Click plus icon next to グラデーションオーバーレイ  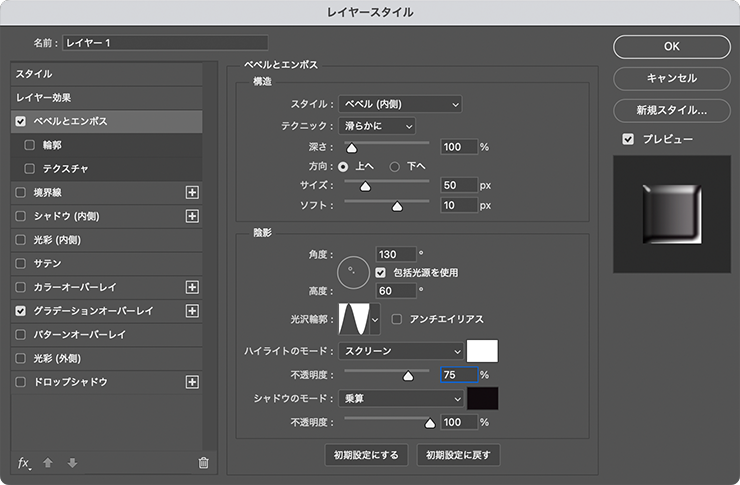pos(193,311)
